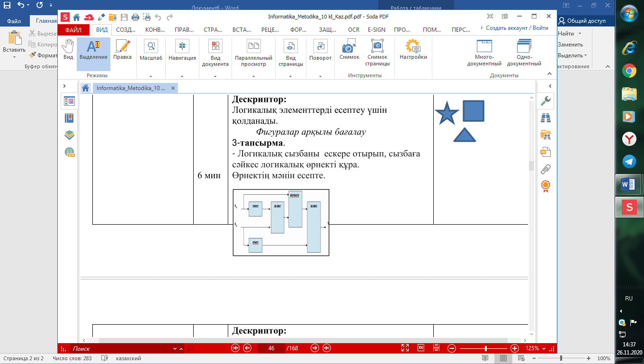Expand the Масштаб dropdown arrow

151,76
